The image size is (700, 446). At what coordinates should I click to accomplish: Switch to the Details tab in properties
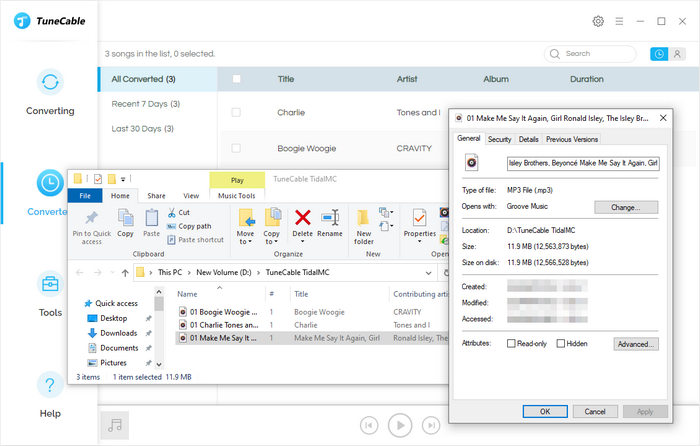[528, 139]
